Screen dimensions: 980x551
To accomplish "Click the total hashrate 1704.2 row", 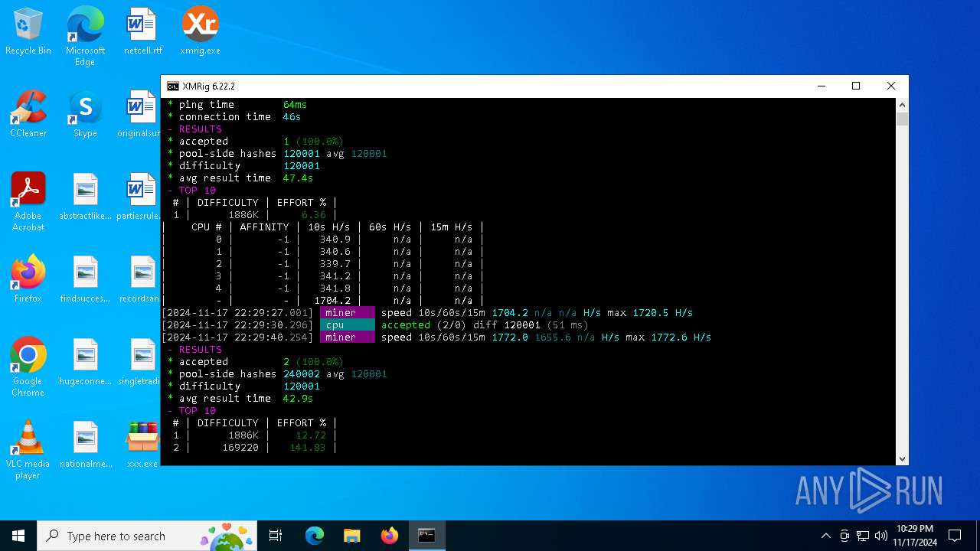I will pos(322,301).
